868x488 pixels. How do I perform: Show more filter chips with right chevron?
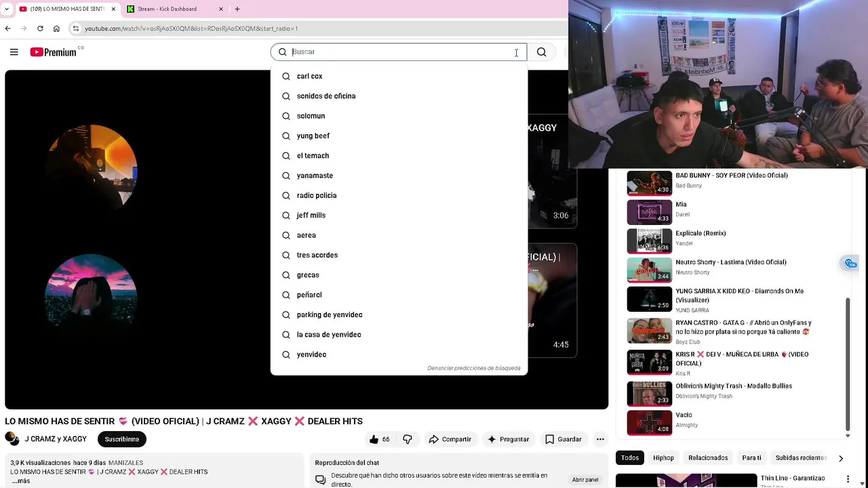pyautogui.click(x=841, y=458)
